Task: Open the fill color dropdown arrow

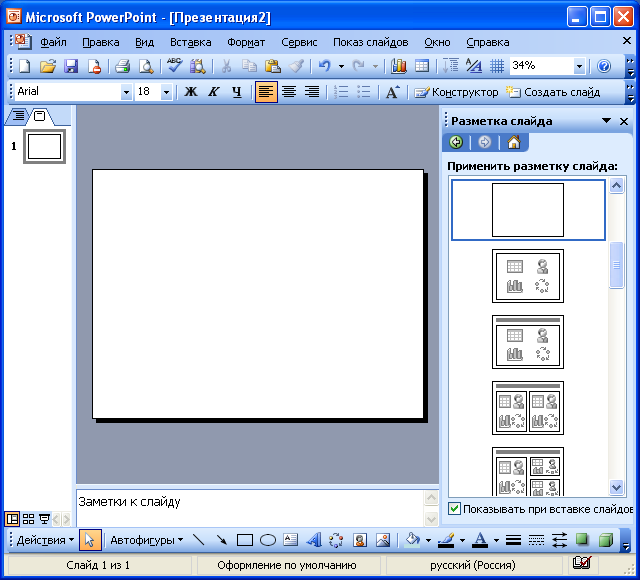Action: click(x=428, y=540)
